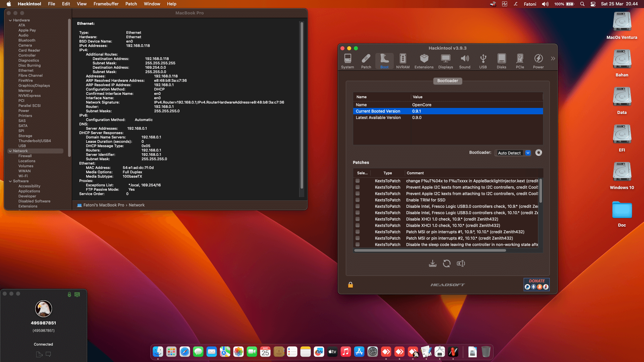
Task: Click the refresh icon below the Patches table
Action: [x=447, y=263]
